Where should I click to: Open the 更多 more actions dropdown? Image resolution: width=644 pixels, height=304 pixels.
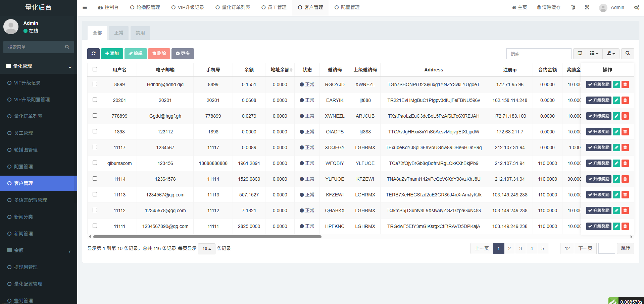click(x=183, y=54)
